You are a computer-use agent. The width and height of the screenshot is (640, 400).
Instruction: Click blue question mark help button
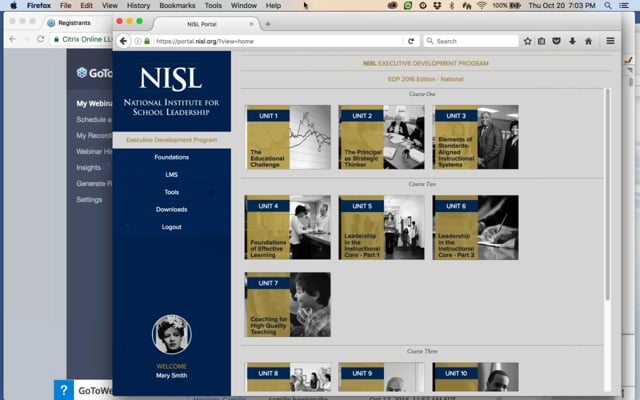tap(64, 390)
